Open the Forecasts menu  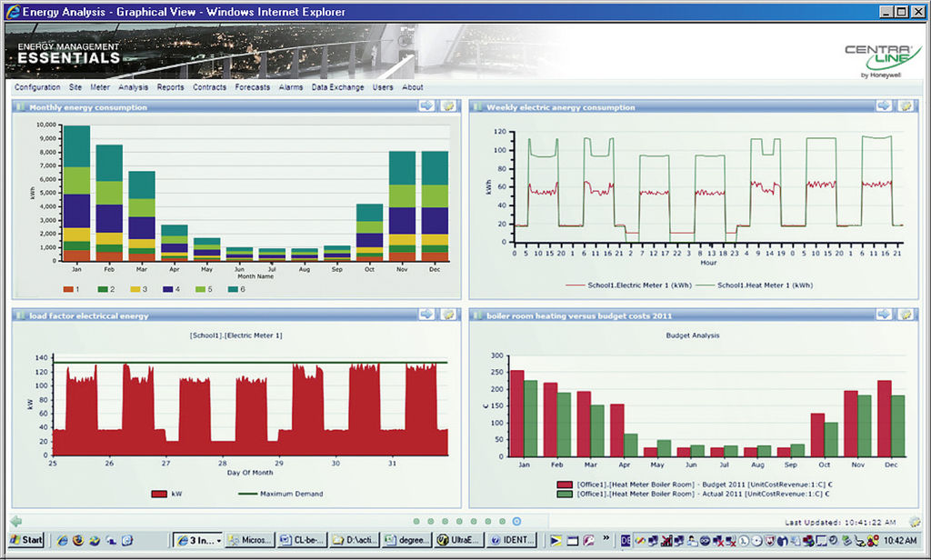pyautogui.click(x=252, y=87)
